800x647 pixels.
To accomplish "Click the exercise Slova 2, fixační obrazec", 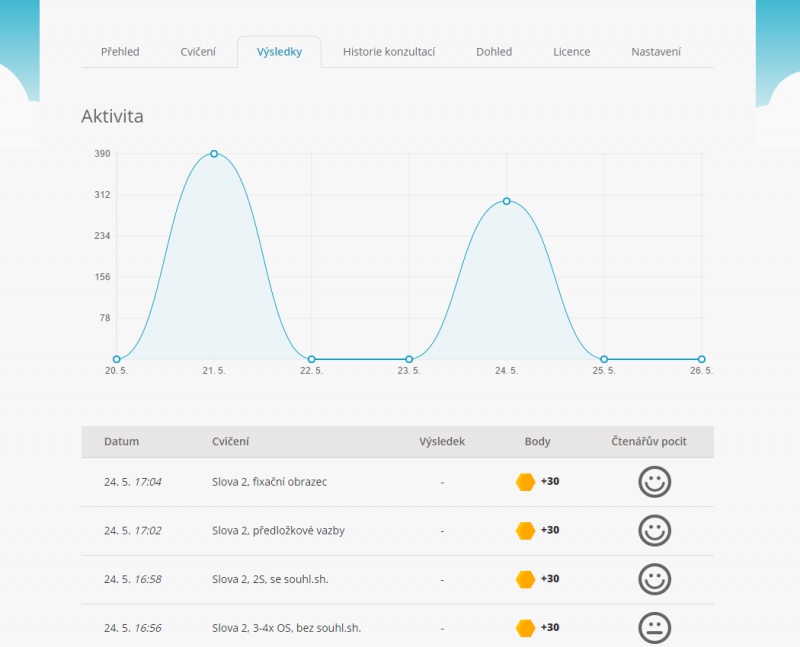I will [x=269, y=482].
